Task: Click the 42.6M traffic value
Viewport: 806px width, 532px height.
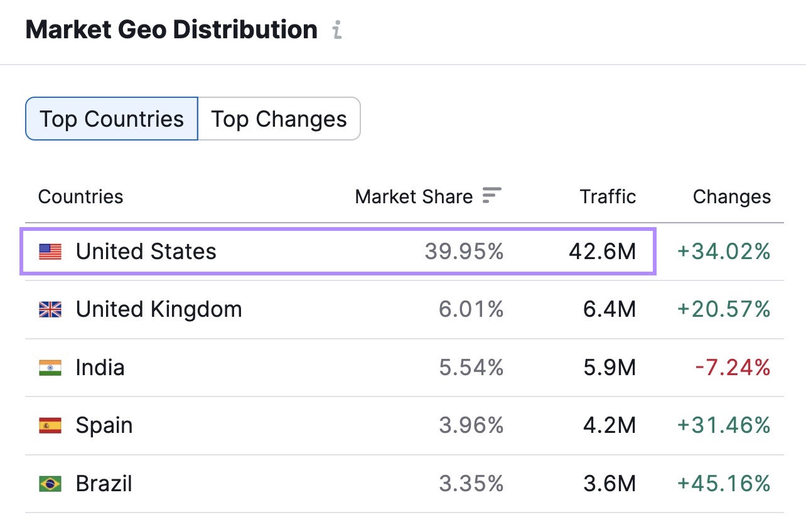Action: pyautogui.click(x=602, y=252)
